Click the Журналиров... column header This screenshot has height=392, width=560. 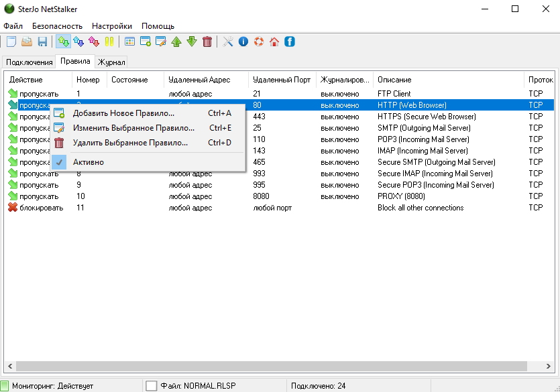coord(345,80)
